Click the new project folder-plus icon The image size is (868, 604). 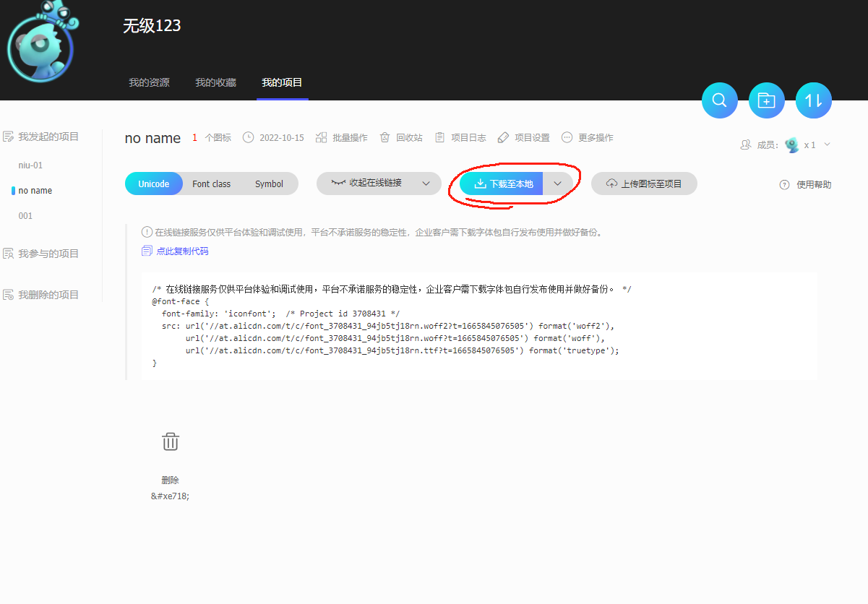pos(766,100)
